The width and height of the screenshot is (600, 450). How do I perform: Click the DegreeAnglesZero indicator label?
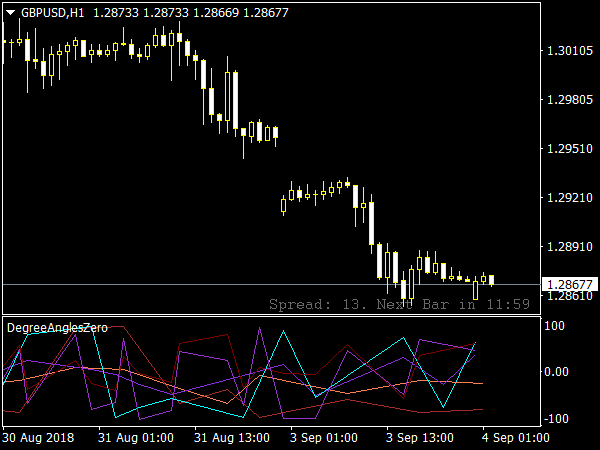tap(57, 328)
